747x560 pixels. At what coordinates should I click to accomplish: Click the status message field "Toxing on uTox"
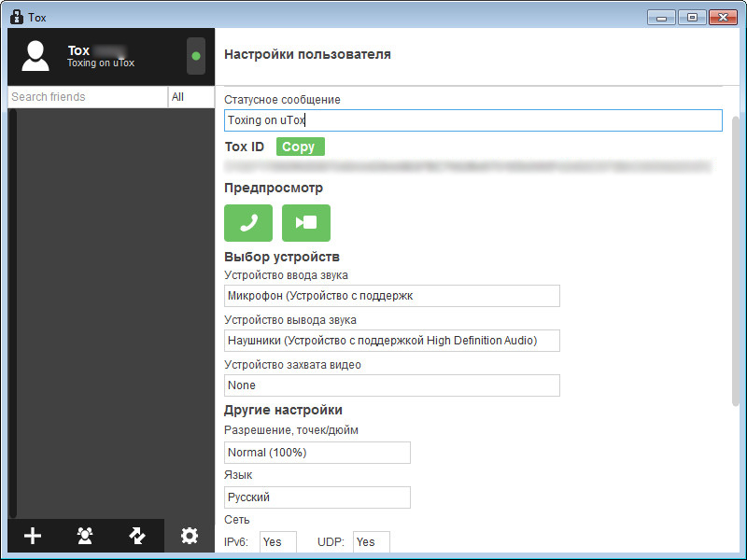[x=473, y=120]
